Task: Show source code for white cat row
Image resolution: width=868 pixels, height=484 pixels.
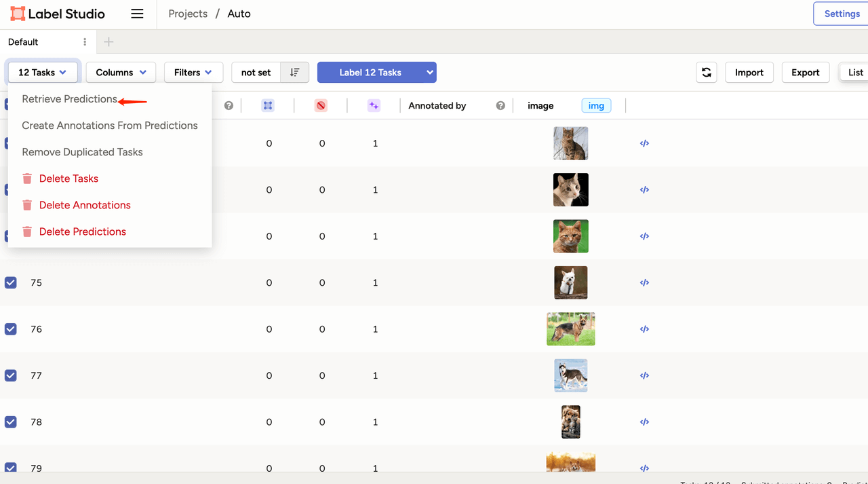Action: 644,190
